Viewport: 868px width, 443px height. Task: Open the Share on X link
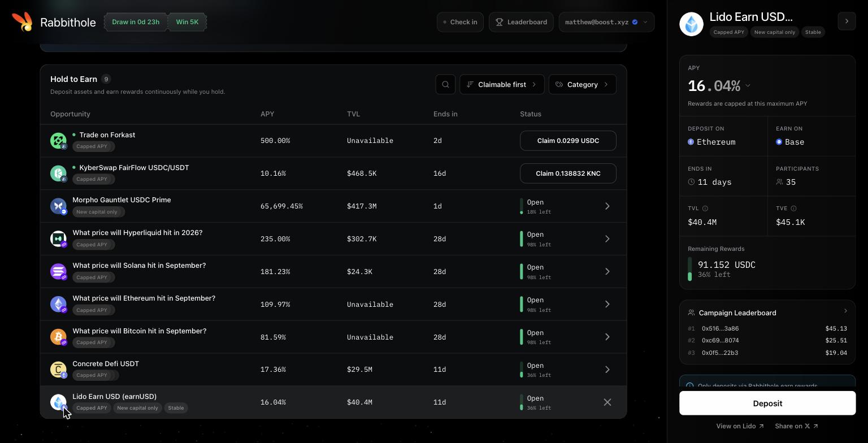796,426
